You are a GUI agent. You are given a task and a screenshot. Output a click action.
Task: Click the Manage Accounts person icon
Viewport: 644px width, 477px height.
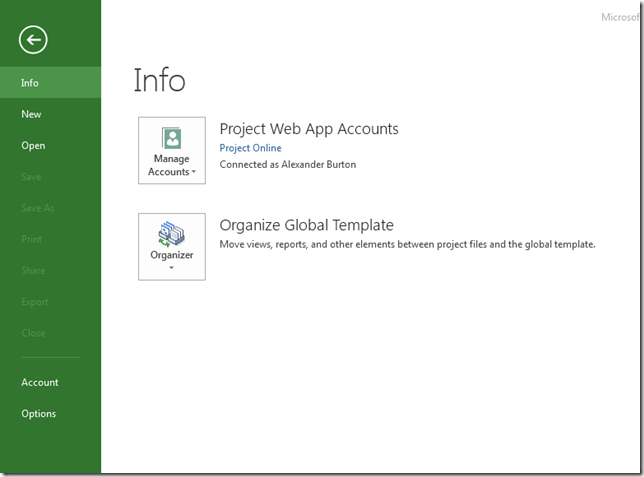tap(172, 138)
